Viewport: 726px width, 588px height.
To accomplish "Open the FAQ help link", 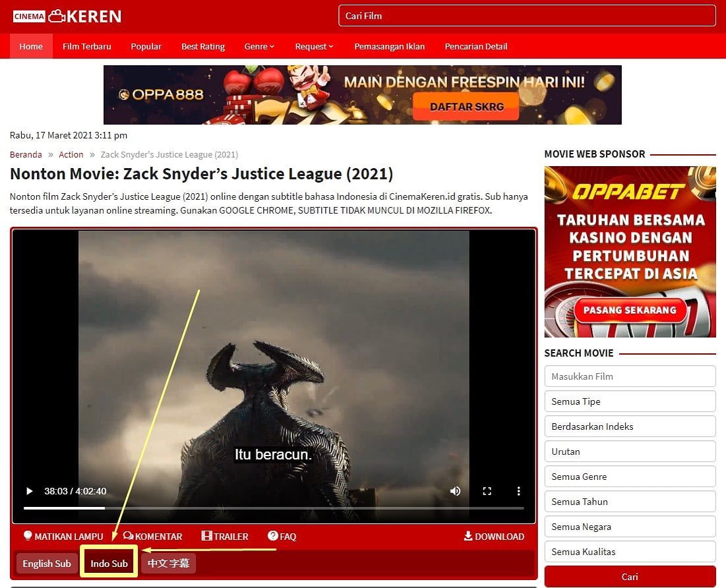I will pos(282,536).
